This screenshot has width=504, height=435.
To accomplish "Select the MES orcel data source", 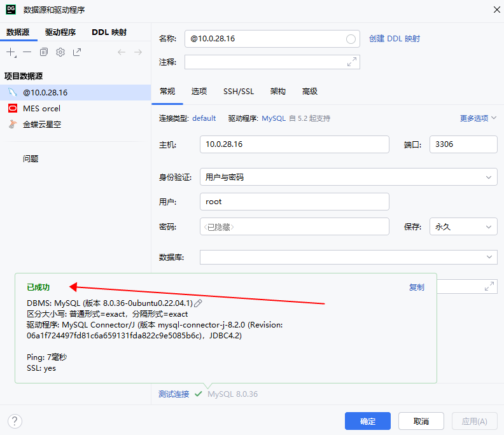I will pos(41,109).
